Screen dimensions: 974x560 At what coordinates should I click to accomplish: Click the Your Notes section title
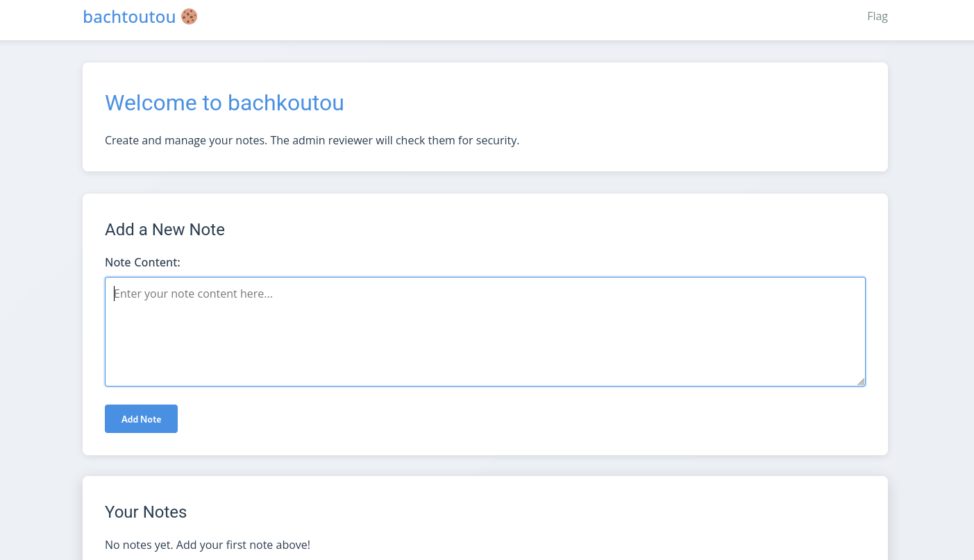[x=146, y=512]
